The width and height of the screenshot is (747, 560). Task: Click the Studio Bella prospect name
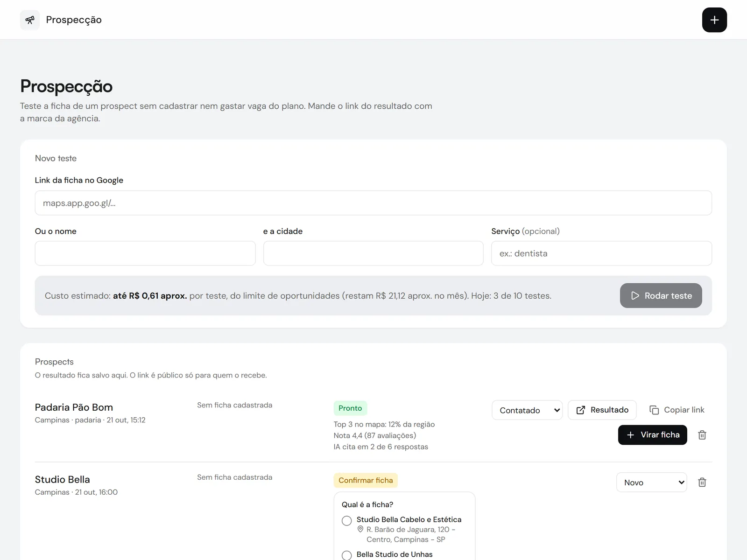point(63,480)
